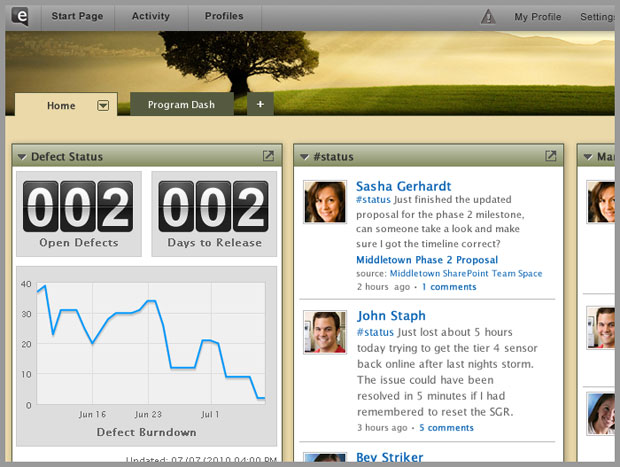This screenshot has width=620, height=467.
Task: Open the Home tab dropdown arrow
Action: [103, 105]
